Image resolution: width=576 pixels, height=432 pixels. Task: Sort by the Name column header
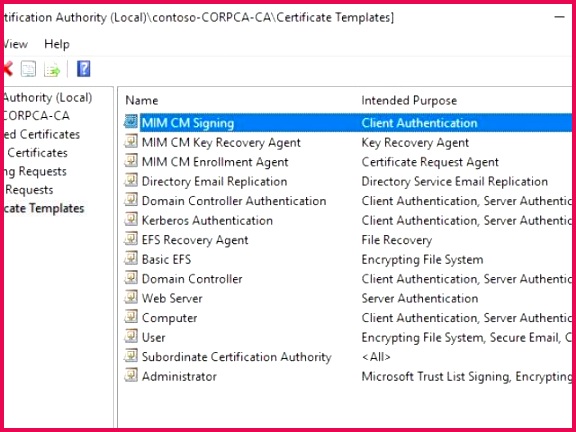(x=142, y=100)
